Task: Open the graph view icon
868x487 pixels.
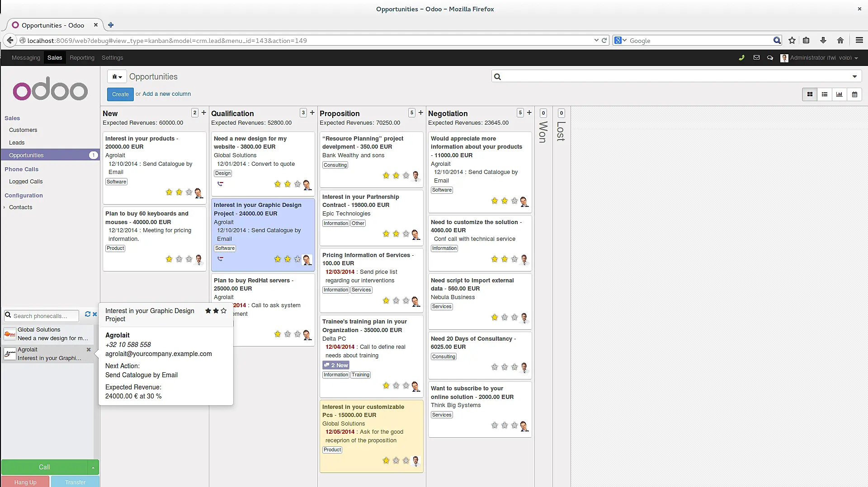Action: tap(839, 94)
